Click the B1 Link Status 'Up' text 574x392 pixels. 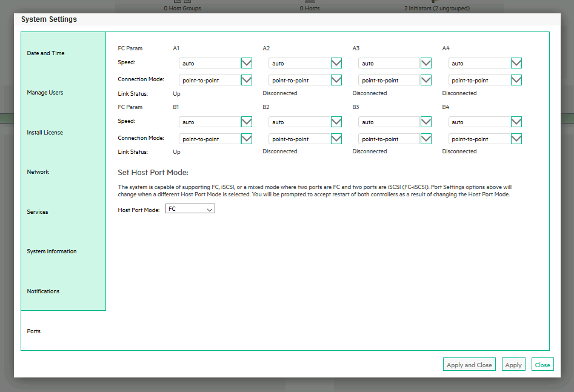[176, 152]
